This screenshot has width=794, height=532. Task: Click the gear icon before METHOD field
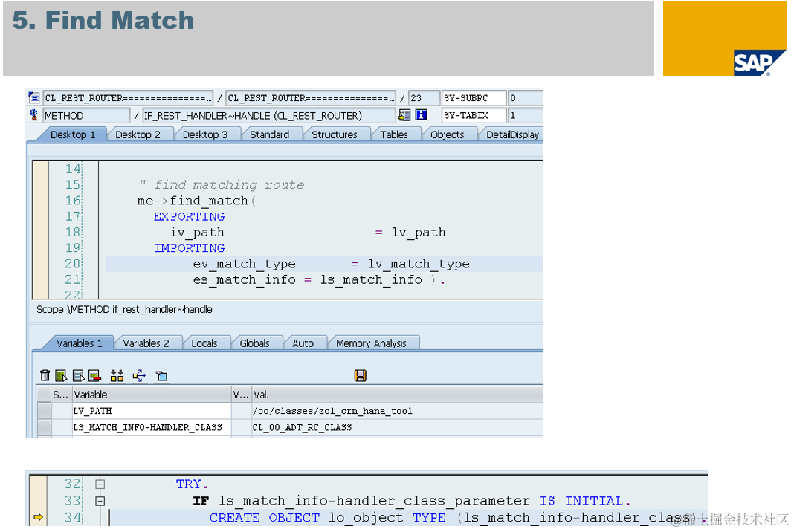pyautogui.click(x=34, y=115)
